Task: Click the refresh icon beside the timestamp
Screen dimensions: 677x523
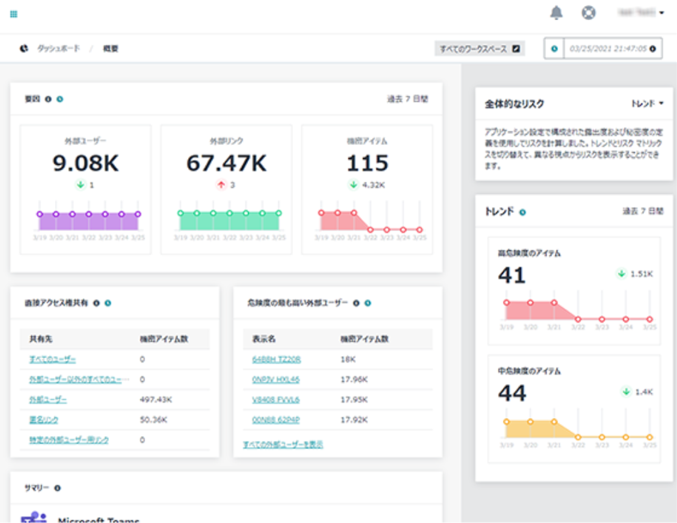Action: click(554, 48)
